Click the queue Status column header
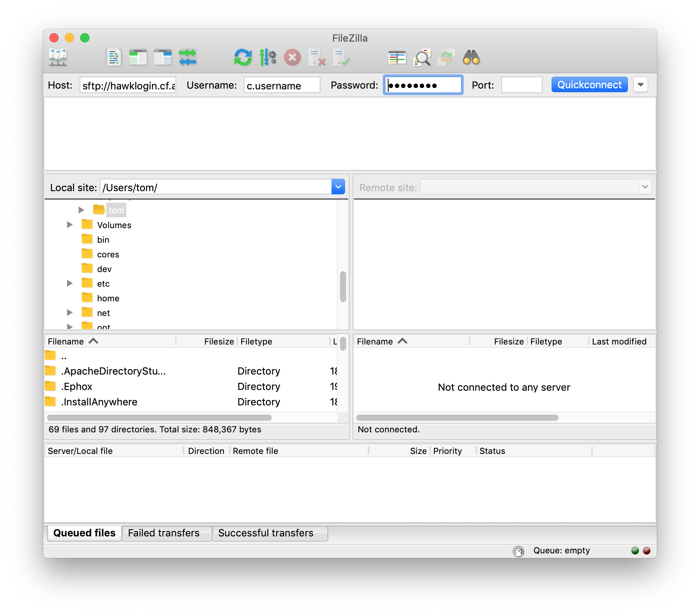The image size is (700, 615). 534,451
